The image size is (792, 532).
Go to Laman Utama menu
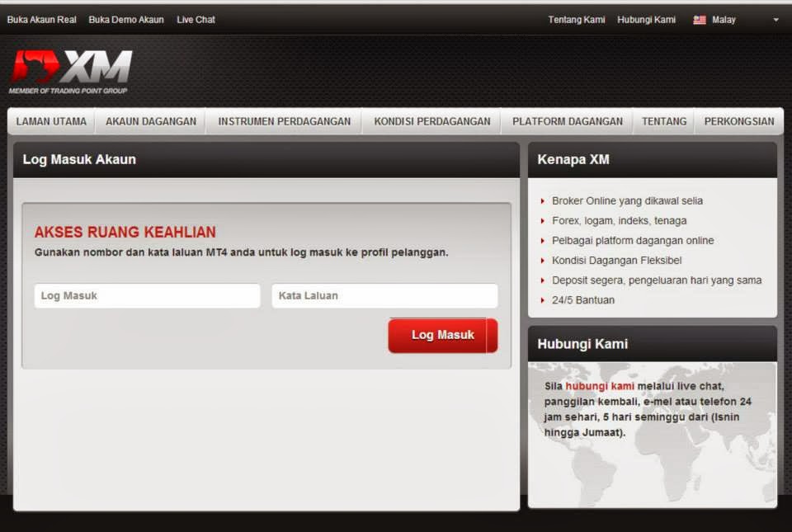tap(51, 121)
